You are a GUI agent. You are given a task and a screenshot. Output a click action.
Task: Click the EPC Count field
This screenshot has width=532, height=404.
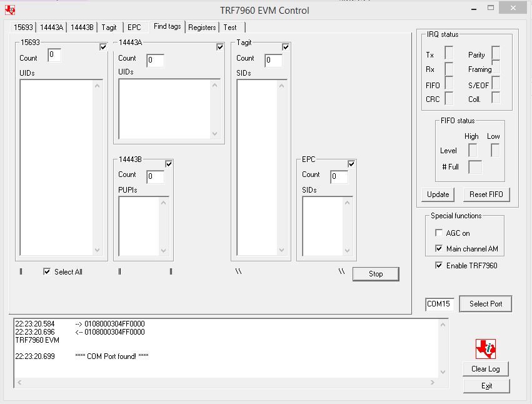click(339, 176)
